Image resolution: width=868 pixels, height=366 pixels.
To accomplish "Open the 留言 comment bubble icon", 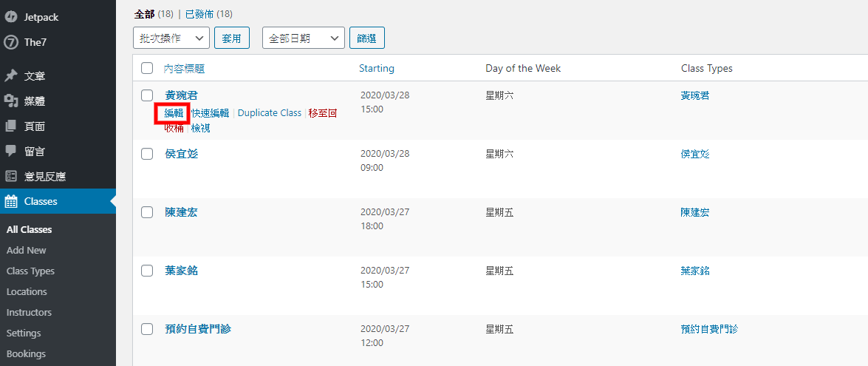I will (x=10, y=151).
